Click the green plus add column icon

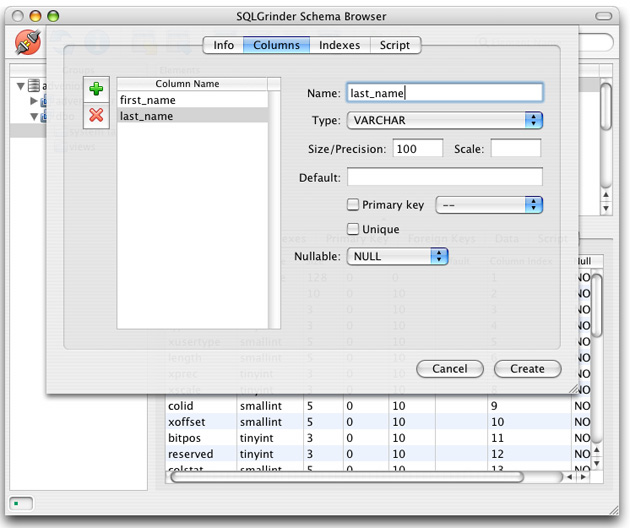(x=96, y=89)
